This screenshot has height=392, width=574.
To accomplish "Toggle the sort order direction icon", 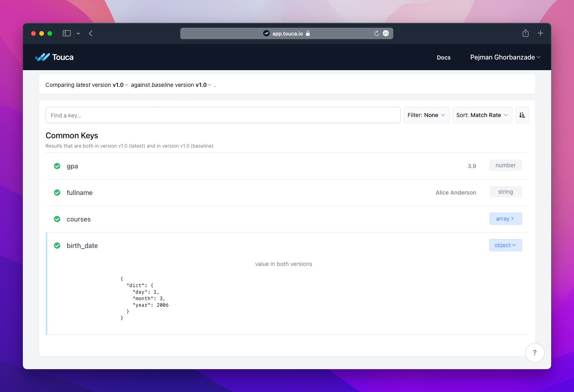I will 522,115.
